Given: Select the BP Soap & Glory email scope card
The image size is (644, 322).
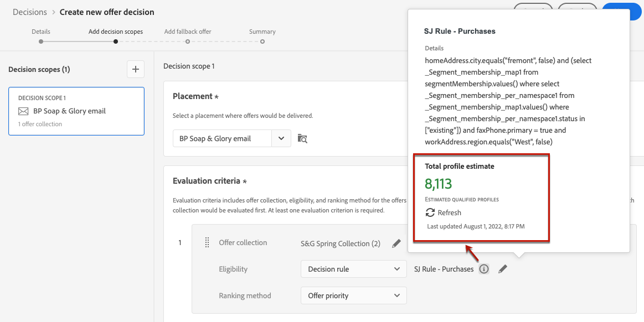Looking at the screenshot, I should (76, 111).
